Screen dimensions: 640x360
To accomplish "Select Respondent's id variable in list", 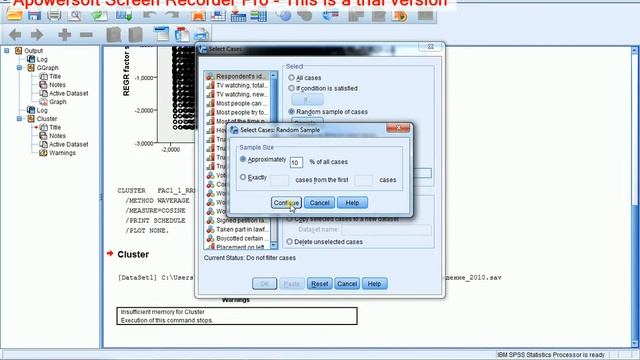I will click(x=237, y=76).
